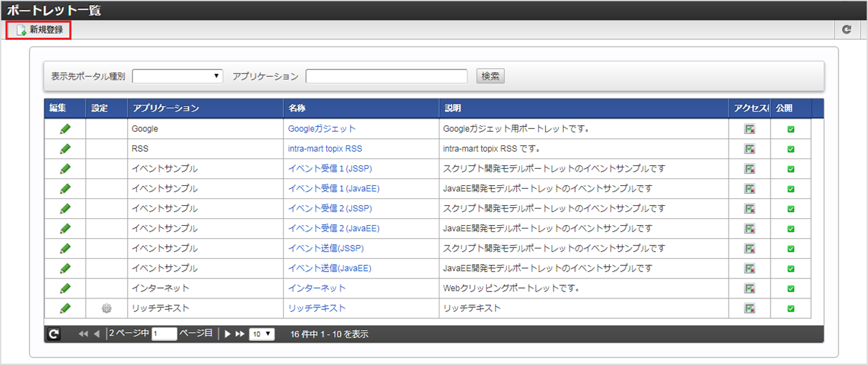Click edit pencil for イベント受信 1 (JavaEE)
This screenshot has width=868, height=365.
pos(65,188)
